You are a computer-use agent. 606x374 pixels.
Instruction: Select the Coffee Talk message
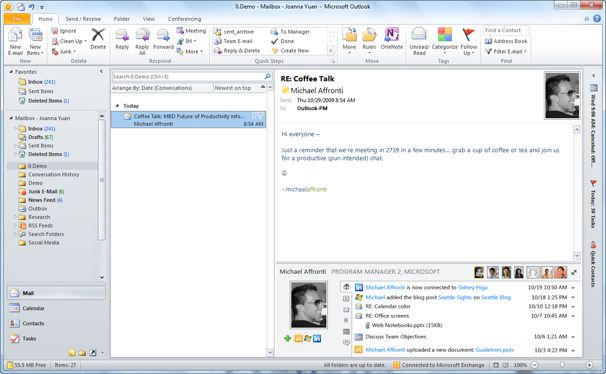188,120
